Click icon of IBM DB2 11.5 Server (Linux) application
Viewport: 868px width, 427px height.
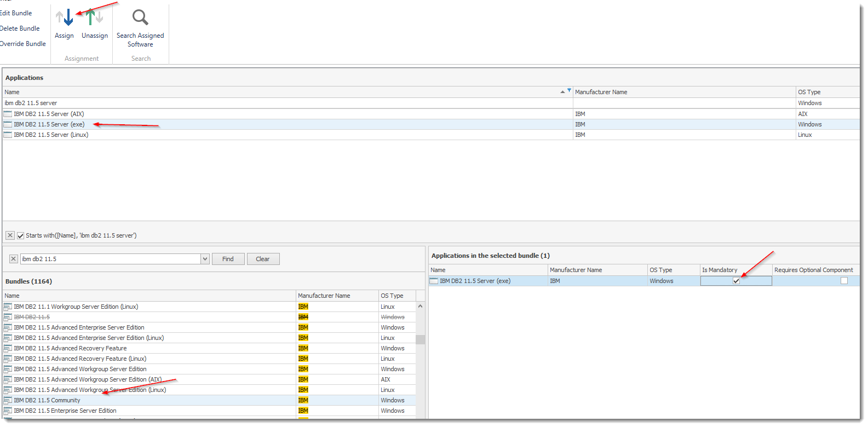coord(8,135)
